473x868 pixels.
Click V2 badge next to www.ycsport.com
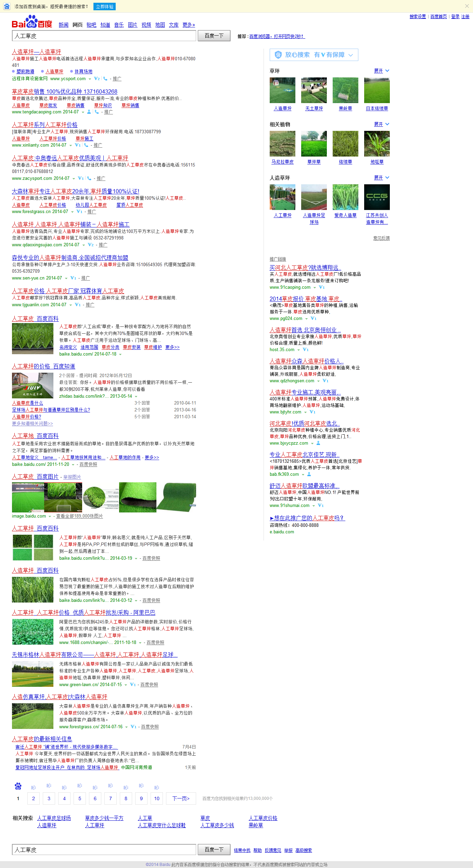click(x=97, y=79)
